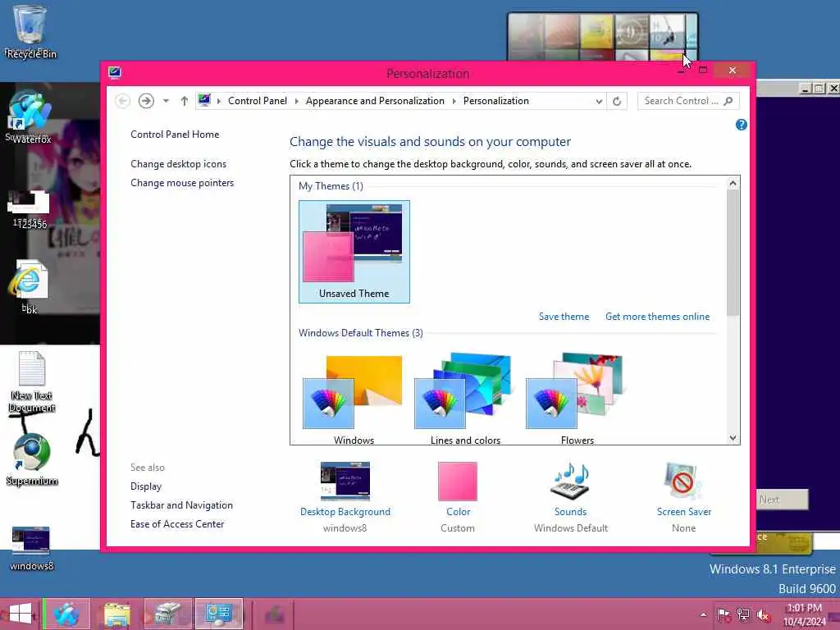Select the 123456 desktop icon
Image resolution: width=840 pixels, height=630 pixels.
[29, 209]
